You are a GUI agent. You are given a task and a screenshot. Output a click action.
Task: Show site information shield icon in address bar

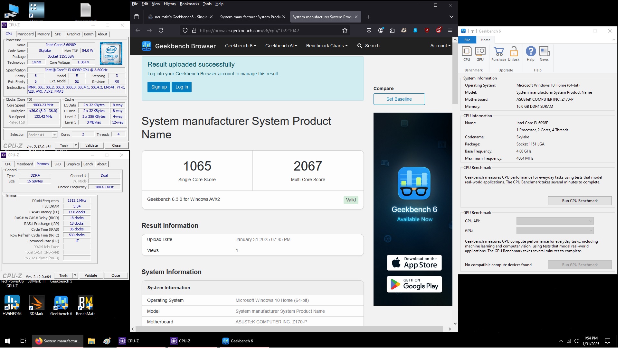click(x=185, y=30)
